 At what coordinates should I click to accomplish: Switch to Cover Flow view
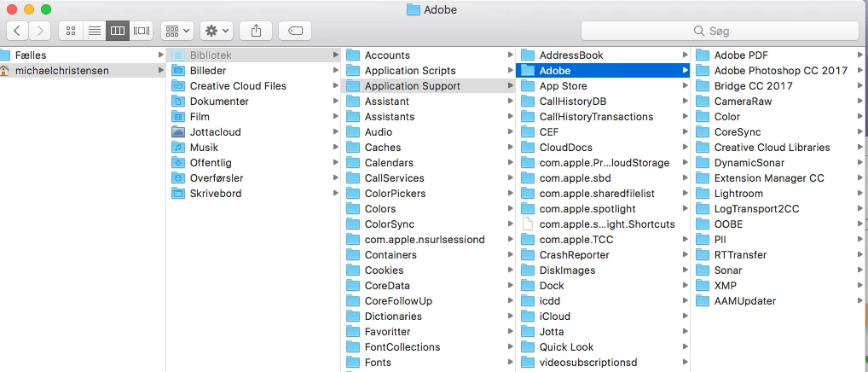(x=142, y=31)
